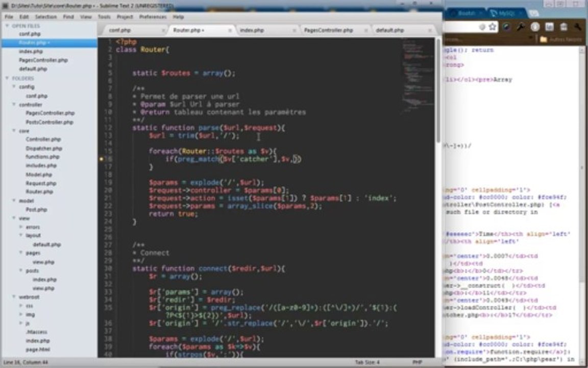Change syntax via PHP in status bar
Viewport: 588px width, 368px height.
(x=417, y=362)
